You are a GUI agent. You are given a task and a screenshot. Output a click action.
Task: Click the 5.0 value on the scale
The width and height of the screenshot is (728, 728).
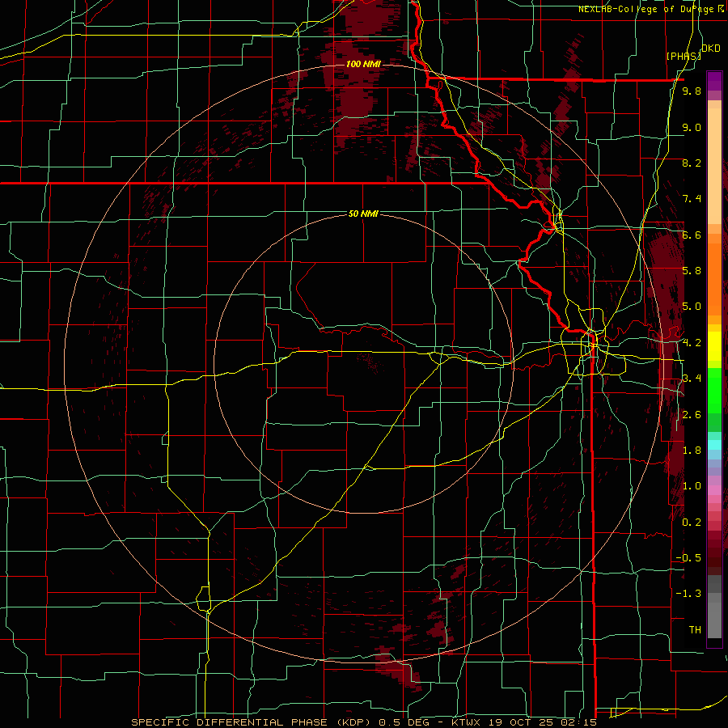coord(692,307)
